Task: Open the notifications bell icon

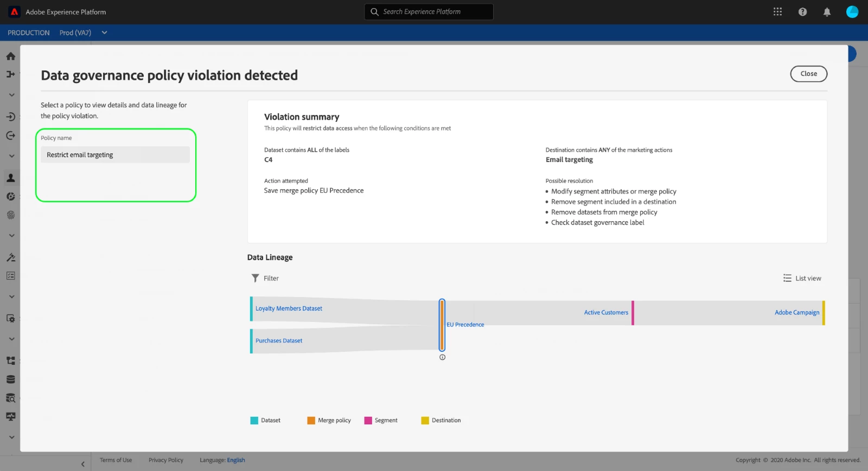Action: point(827,12)
